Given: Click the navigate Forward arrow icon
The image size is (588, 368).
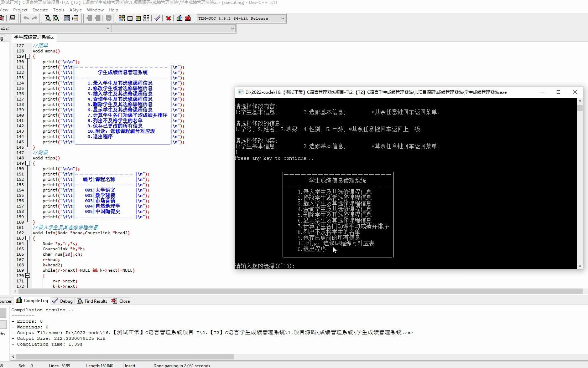Looking at the screenshot, I should [x=98, y=18].
